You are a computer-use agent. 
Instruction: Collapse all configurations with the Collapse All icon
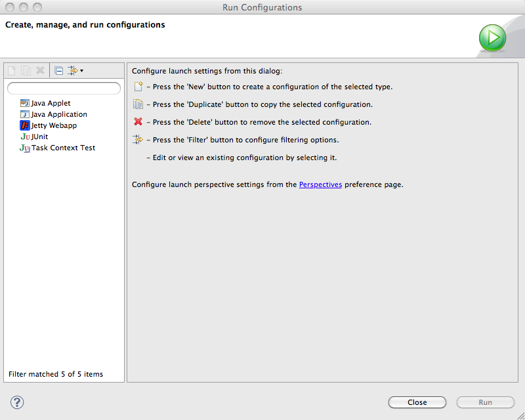coord(58,71)
